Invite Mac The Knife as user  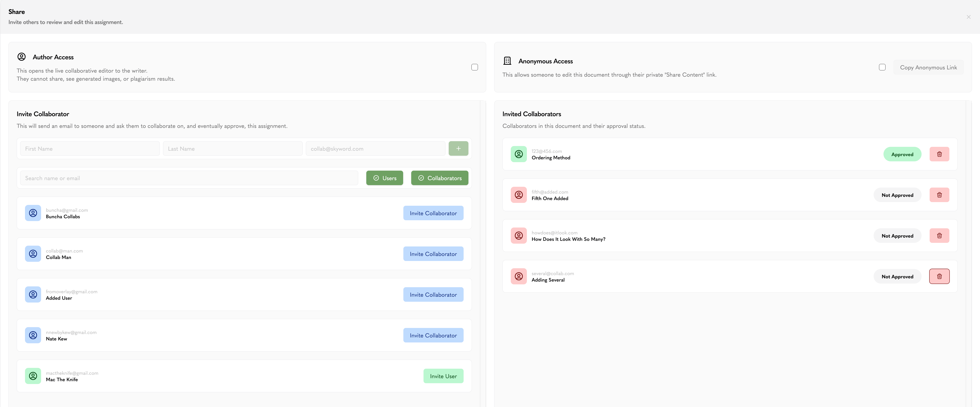point(443,376)
